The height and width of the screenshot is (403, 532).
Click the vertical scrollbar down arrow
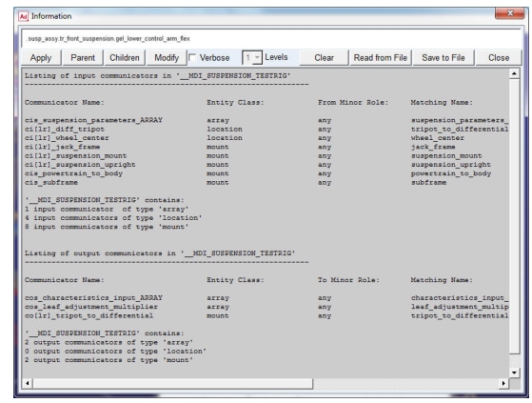coord(514,373)
